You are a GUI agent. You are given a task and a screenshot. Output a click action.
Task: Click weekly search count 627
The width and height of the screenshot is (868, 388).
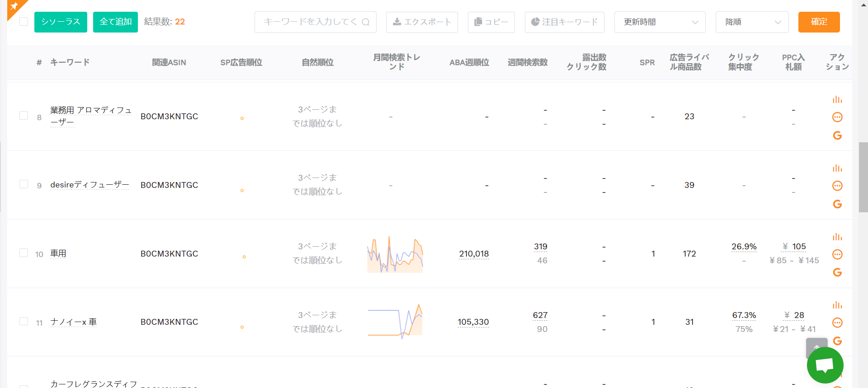point(540,315)
